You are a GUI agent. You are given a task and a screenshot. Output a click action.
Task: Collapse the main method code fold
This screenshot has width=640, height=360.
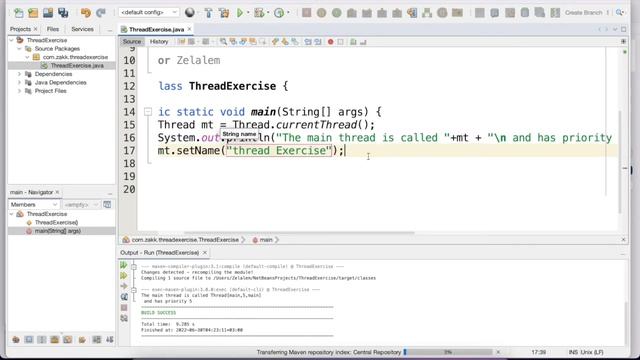pos(148,111)
